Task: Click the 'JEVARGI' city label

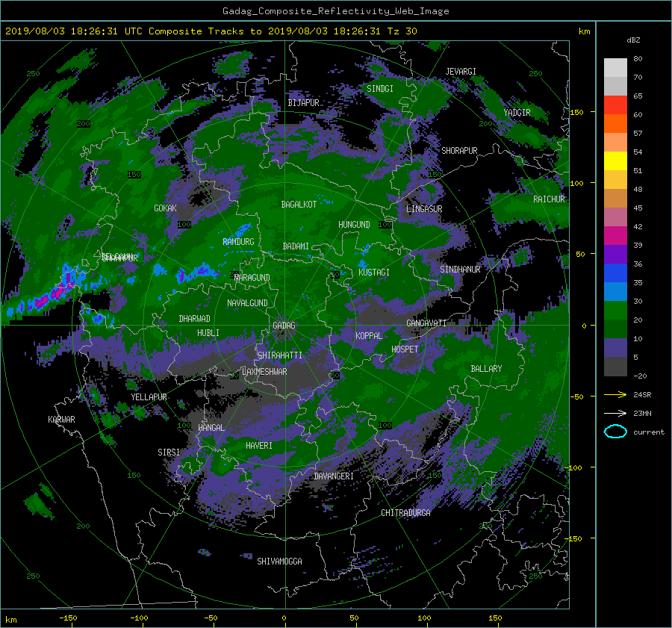Action: tap(461, 72)
